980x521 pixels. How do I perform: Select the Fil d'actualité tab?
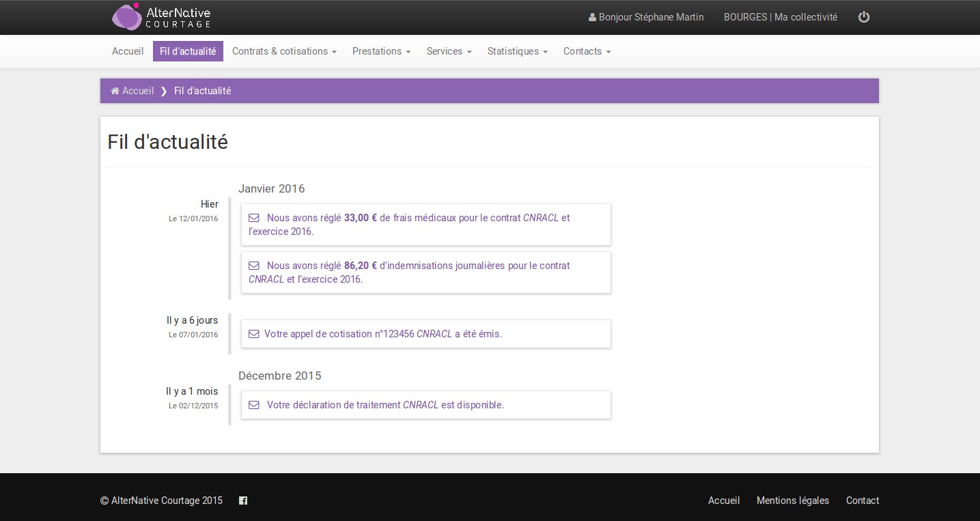click(188, 51)
